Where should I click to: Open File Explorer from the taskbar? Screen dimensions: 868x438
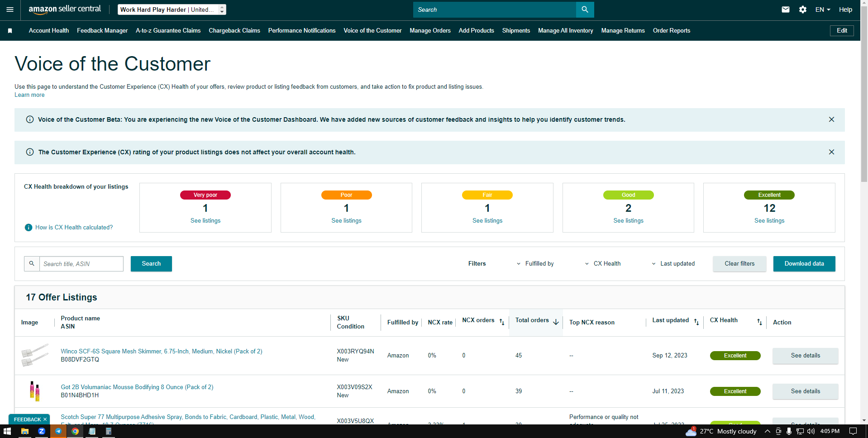click(x=25, y=431)
